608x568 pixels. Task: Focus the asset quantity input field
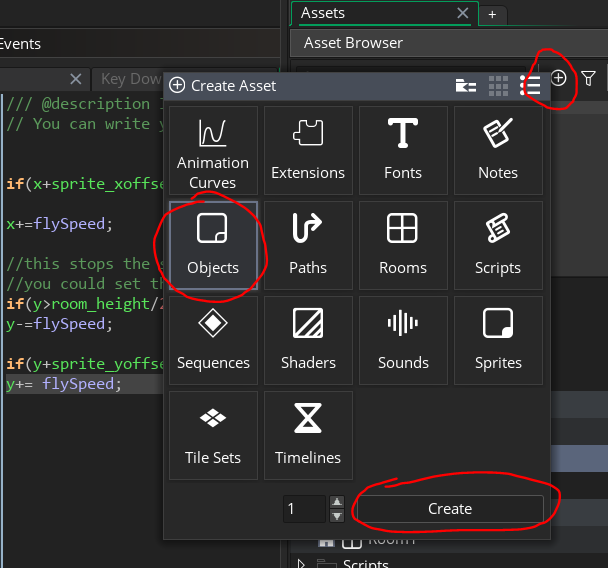tap(304, 509)
